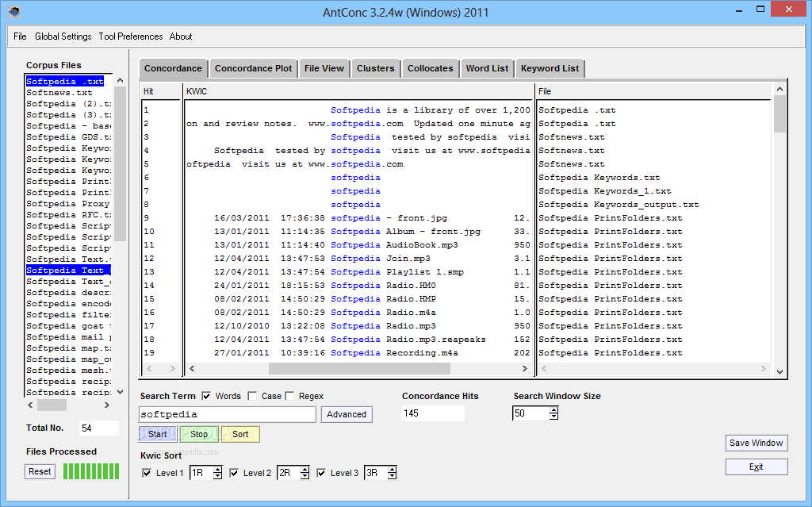Toggle the Words checkbox
Screen dimensions: 812x507
(206, 396)
